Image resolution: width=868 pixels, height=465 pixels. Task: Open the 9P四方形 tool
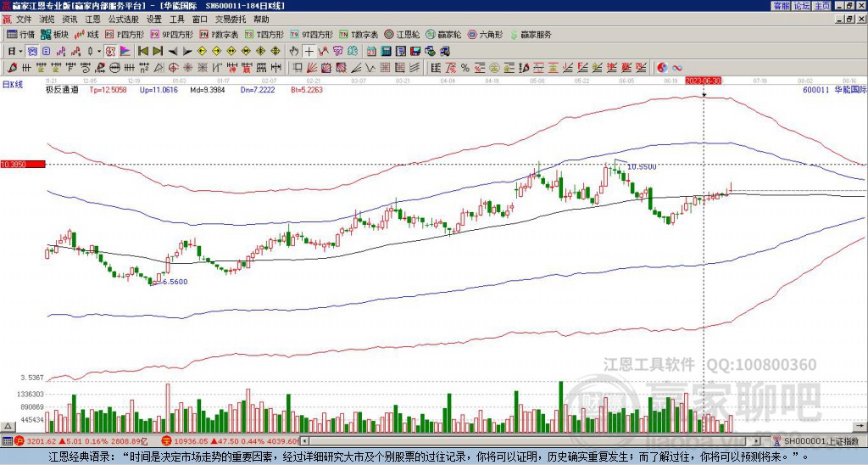point(171,34)
